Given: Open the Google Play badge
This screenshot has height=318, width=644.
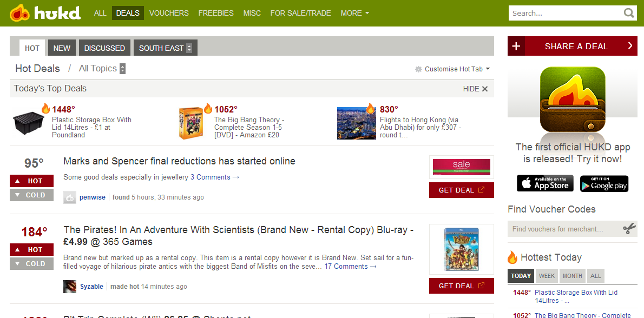Looking at the screenshot, I should pos(604,183).
